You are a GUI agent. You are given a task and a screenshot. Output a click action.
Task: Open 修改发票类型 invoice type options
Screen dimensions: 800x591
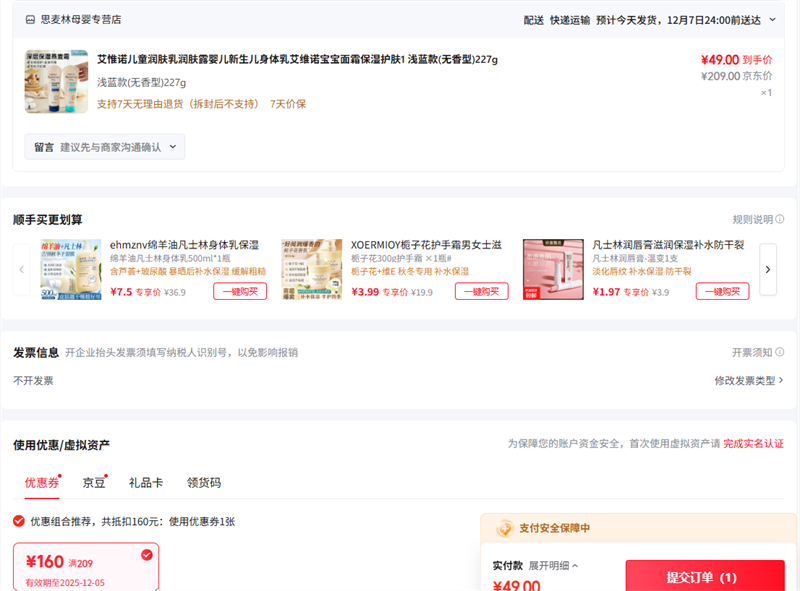(748, 380)
